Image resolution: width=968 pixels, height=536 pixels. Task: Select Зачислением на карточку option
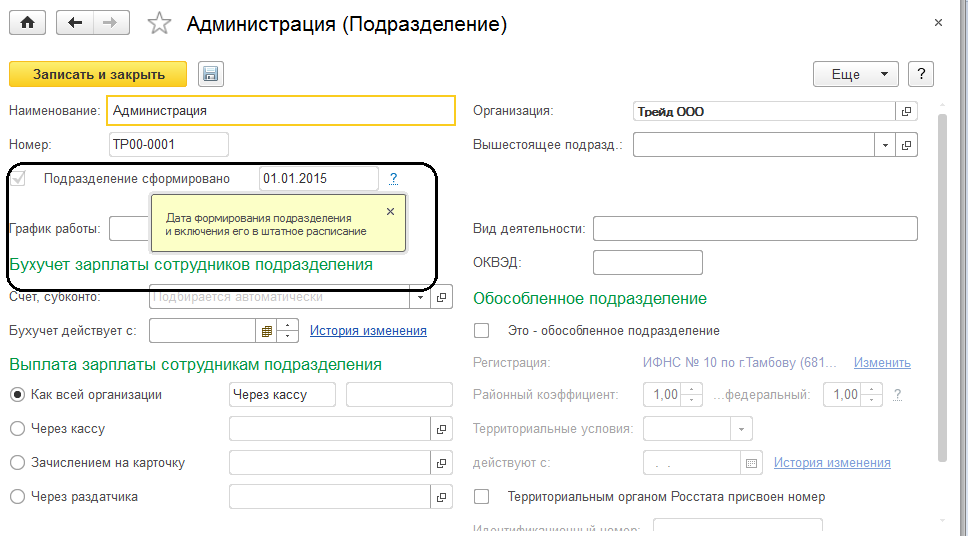point(17,463)
